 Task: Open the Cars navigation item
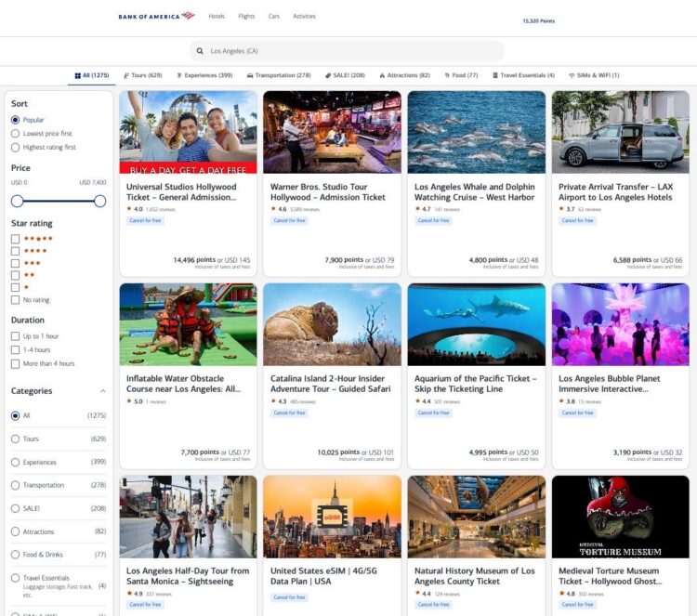coord(274,17)
